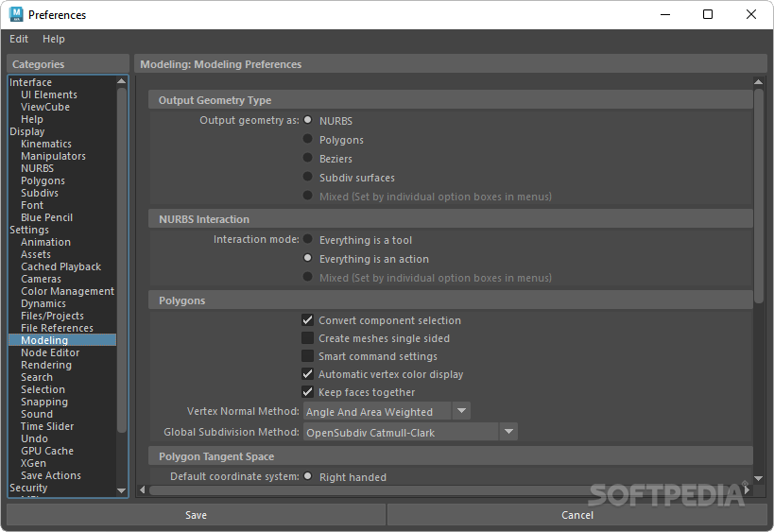Click the Save button
This screenshot has width=774, height=532.
coord(196,515)
